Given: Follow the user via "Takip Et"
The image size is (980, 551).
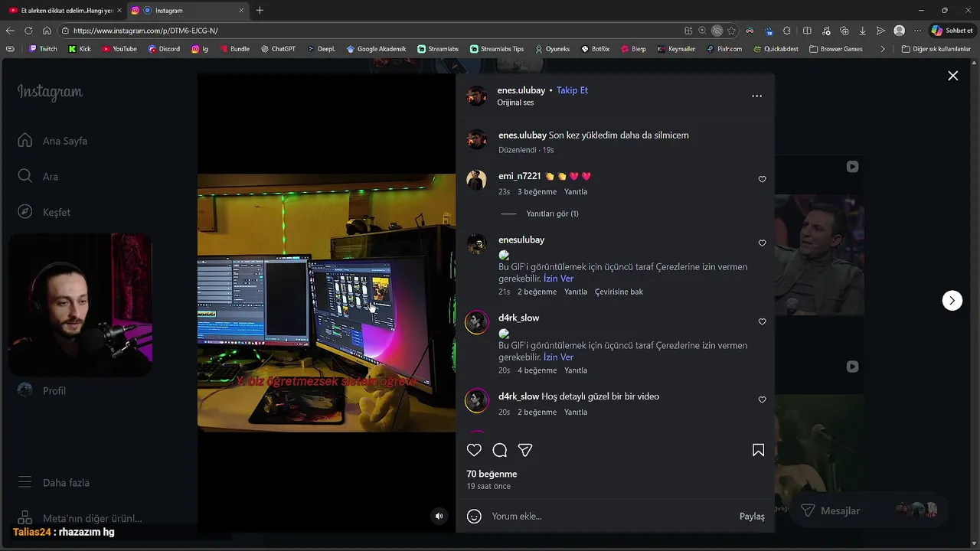Looking at the screenshot, I should [x=572, y=90].
